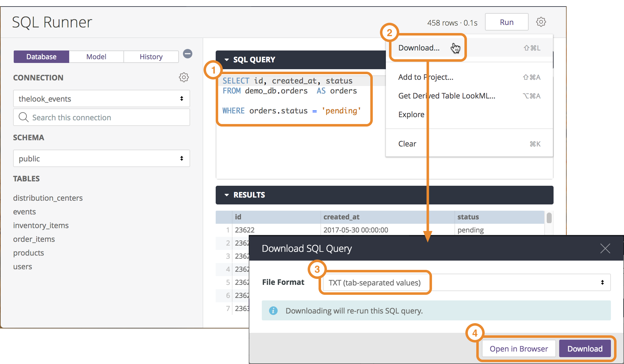Collapse the RESULTS section
624x364 pixels.
point(227,195)
